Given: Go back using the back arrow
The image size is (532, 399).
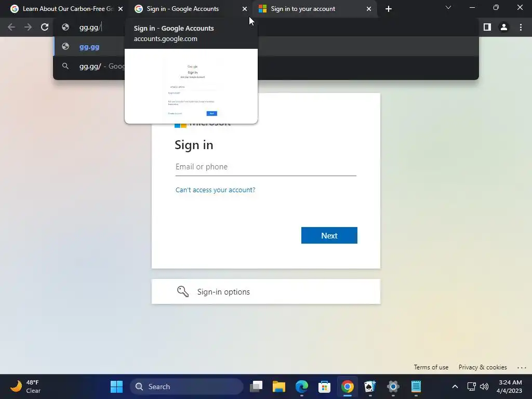Looking at the screenshot, I should (11, 27).
